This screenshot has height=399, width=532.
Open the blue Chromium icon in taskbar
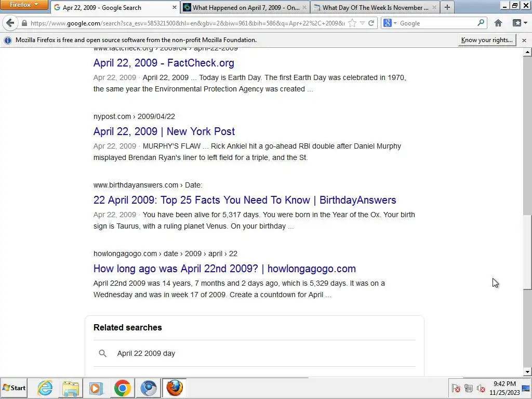pos(148,388)
